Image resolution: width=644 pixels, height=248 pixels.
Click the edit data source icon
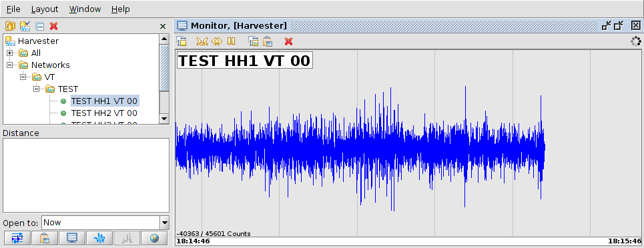(x=25, y=26)
